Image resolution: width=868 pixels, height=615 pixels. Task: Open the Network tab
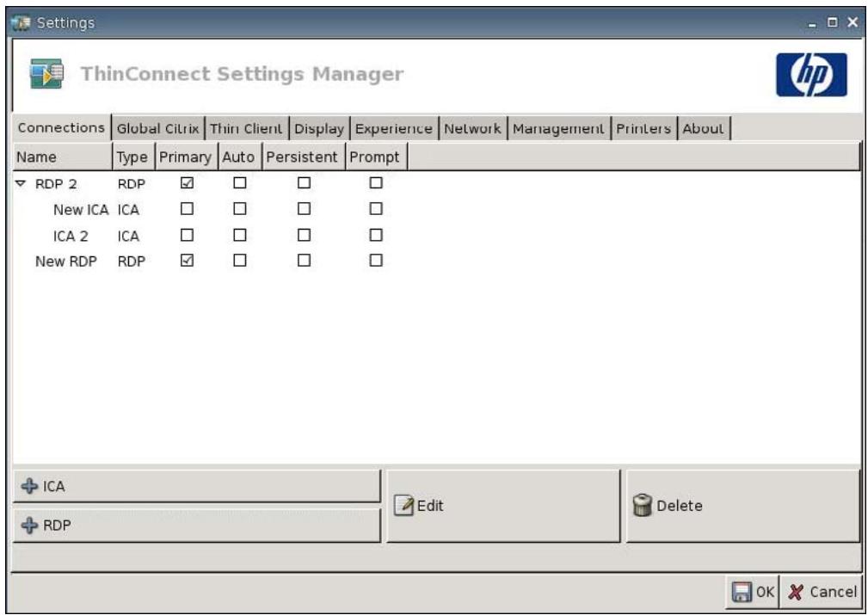(x=473, y=128)
